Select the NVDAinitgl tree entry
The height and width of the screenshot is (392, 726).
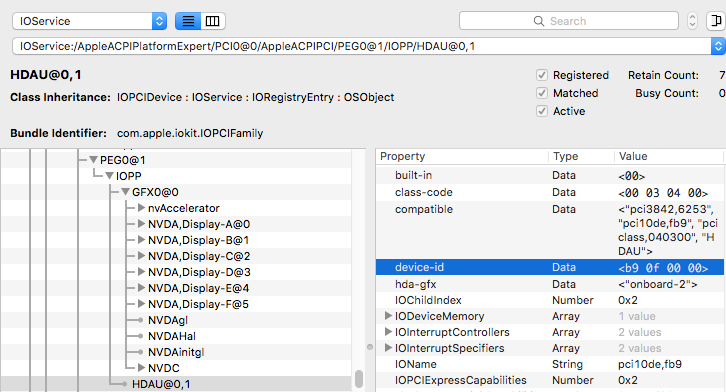pos(176,352)
